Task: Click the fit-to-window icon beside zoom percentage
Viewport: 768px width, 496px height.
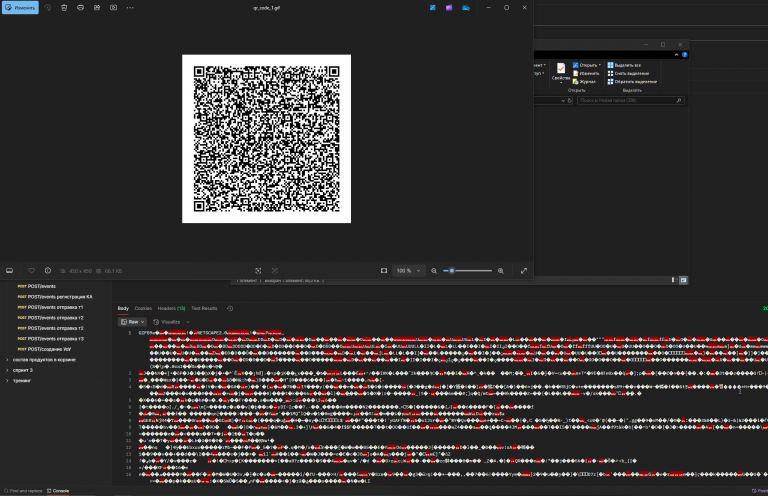Action: 384,271
